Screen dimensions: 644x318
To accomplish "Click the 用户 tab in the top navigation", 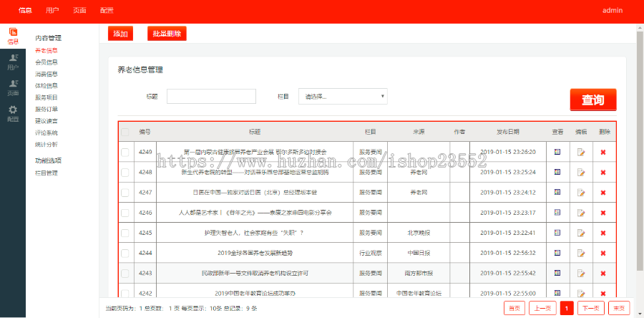I will (x=52, y=11).
